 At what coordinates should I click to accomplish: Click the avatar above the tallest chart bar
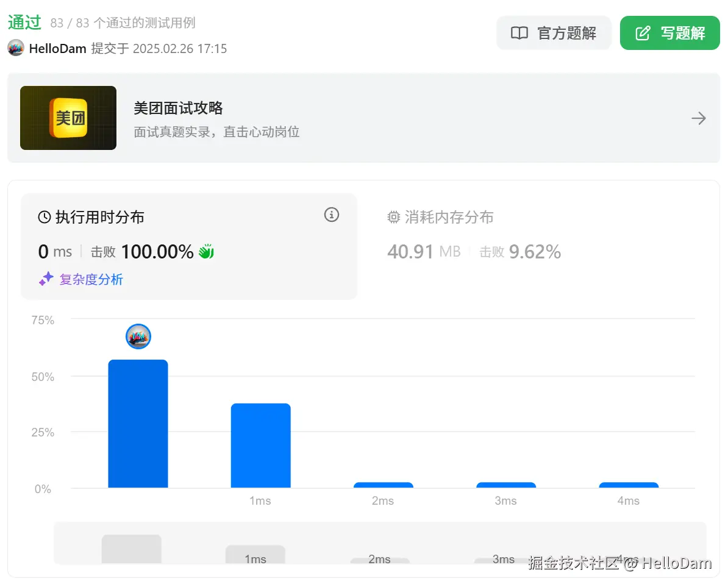[x=138, y=336]
